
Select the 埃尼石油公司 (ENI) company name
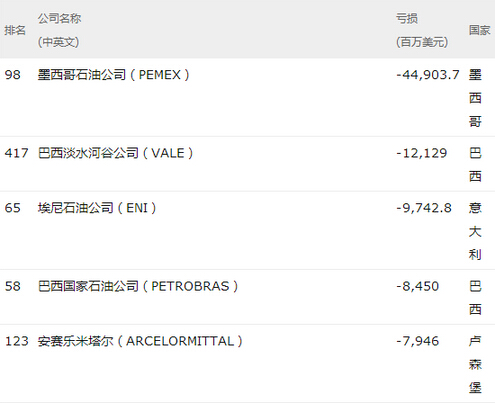pos(97,208)
